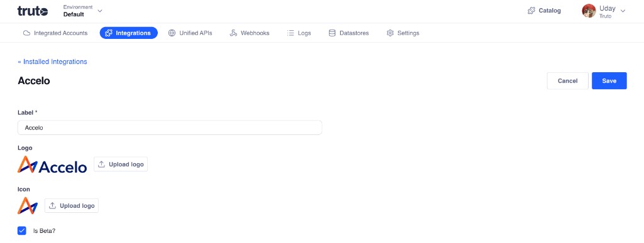The height and width of the screenshot is (243, 644).
Task: Click upload arrow icon in Logo section
Action: pyautogui.click(x=101, y=165)
